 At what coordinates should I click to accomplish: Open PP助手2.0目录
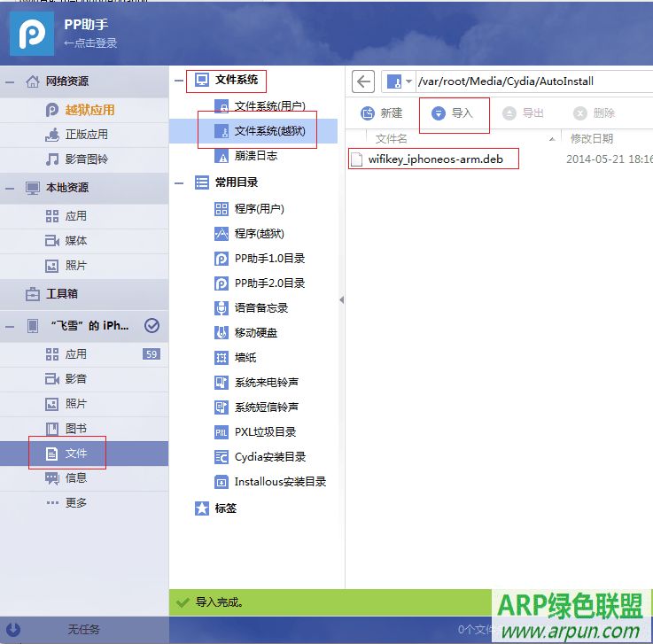pos(269,283)
